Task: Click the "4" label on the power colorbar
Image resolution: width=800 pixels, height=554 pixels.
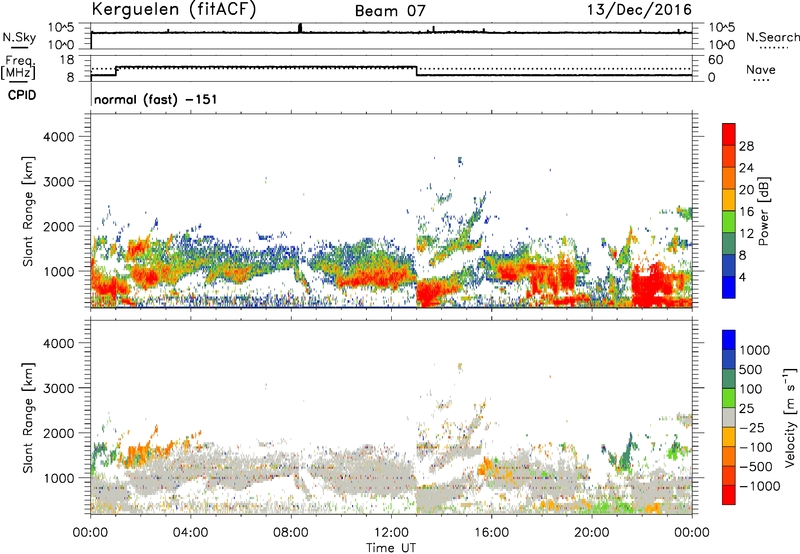Action: click(x=742, y=278)
